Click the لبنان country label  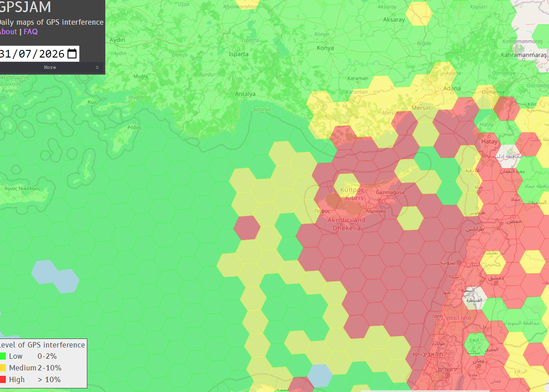pos(472,265)
